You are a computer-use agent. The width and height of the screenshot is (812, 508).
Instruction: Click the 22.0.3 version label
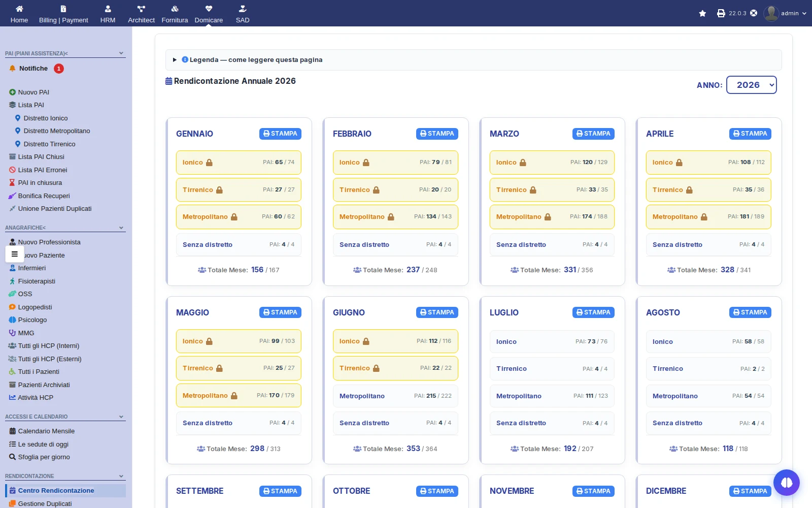pos(737,14)
